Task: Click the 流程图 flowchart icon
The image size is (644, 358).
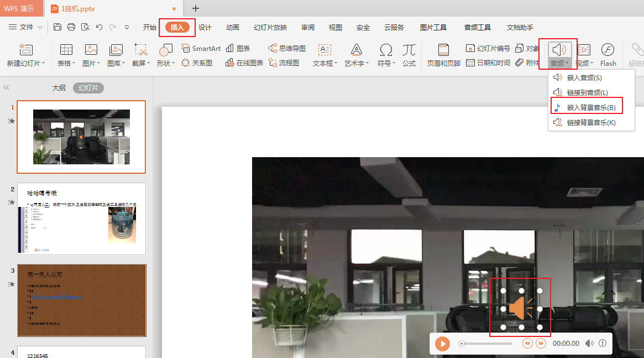Action: pos(273,63)
